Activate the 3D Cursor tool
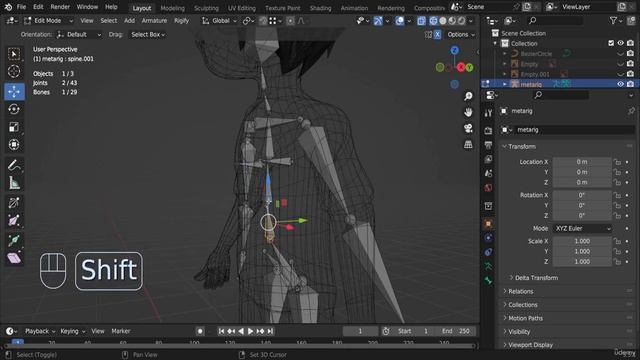The height and width of the screenshot is (360, 640). [14, 71]
